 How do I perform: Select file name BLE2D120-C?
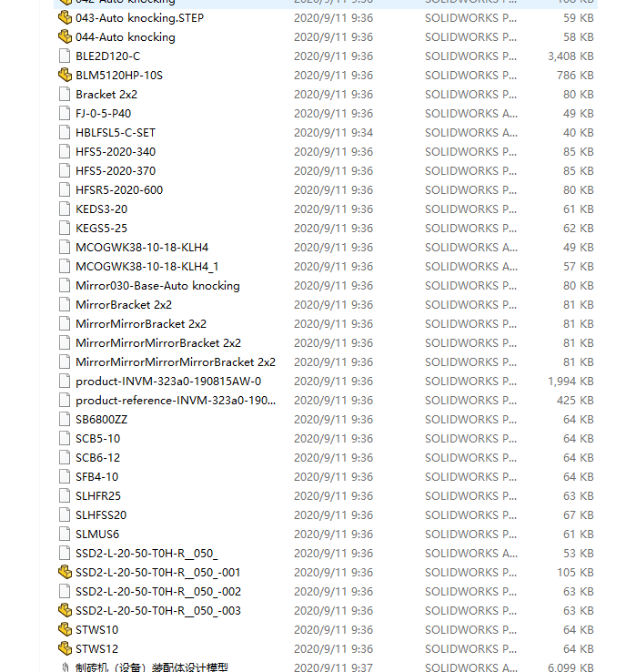click(108, 56)
